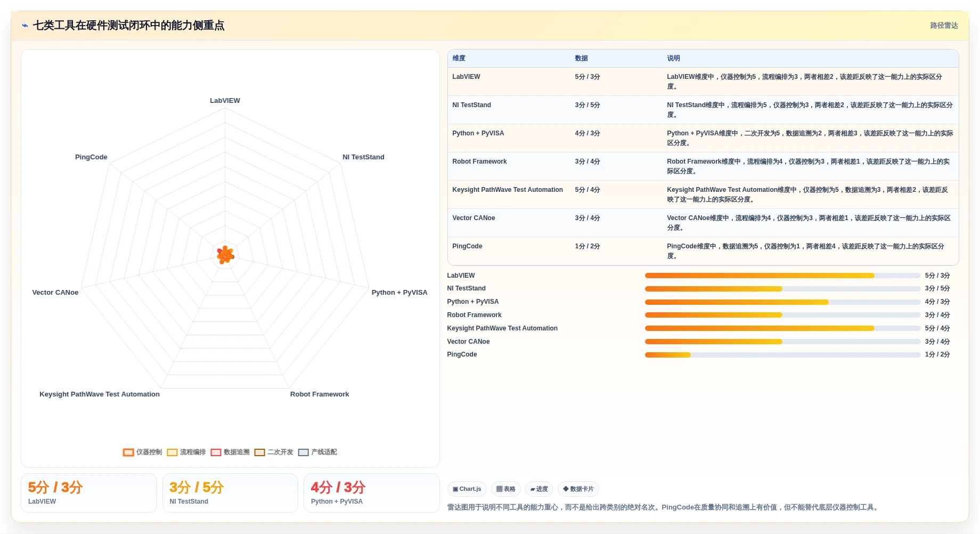Toggle the 二次开发 legend item
980x534 pixels.
[x=274, y=452]
